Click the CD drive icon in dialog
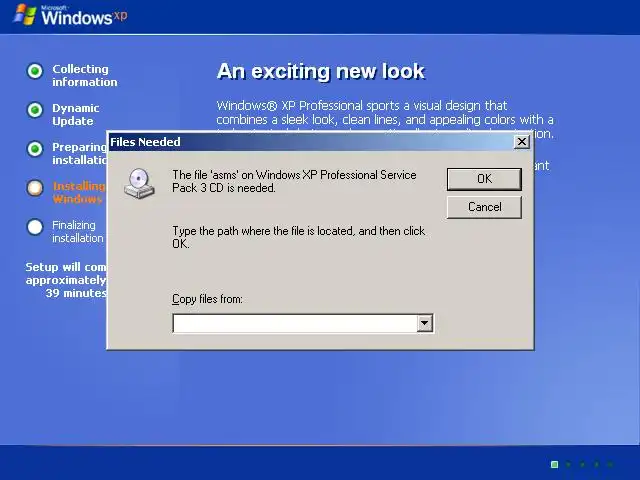640x480 pixels. pos(139,183)
